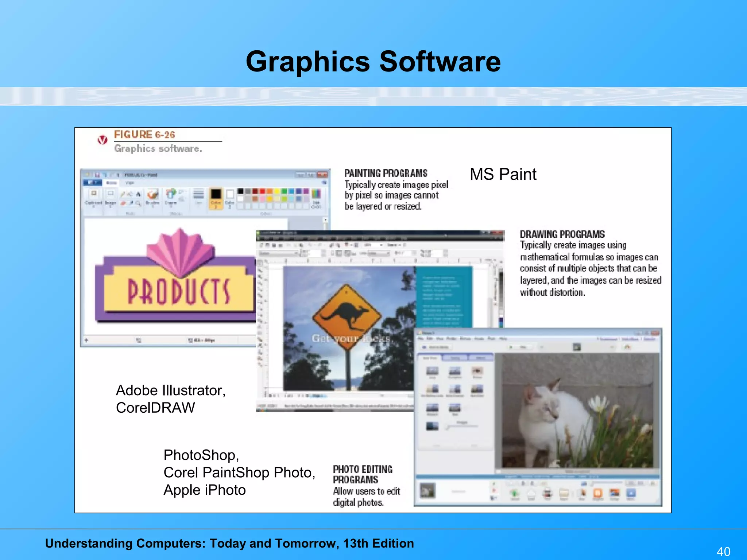The height and width of the screenshot is (560, 747).
Task: Open the File menu in Picasa
Action: (421, 339)
